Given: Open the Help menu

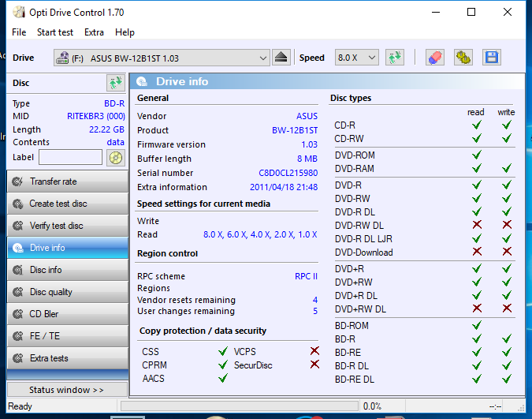Looking at the screenshot, I should pyautogui.click(x=125, y=32).
